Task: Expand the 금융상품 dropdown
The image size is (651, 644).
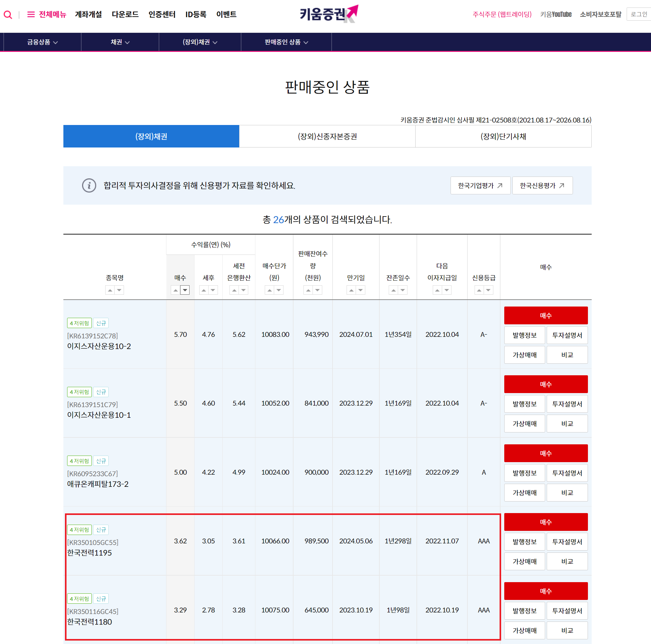Action: [x=42, y=42]
